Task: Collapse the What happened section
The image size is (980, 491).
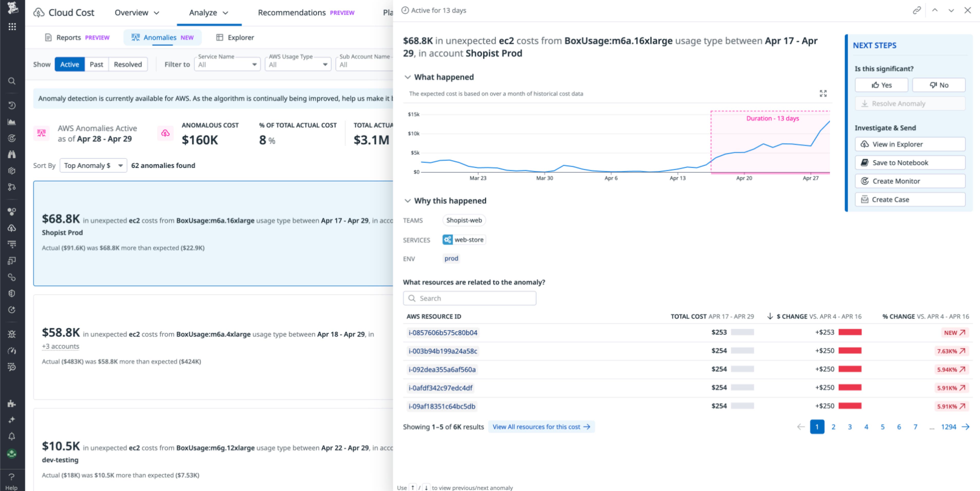Action: (408, 77)
